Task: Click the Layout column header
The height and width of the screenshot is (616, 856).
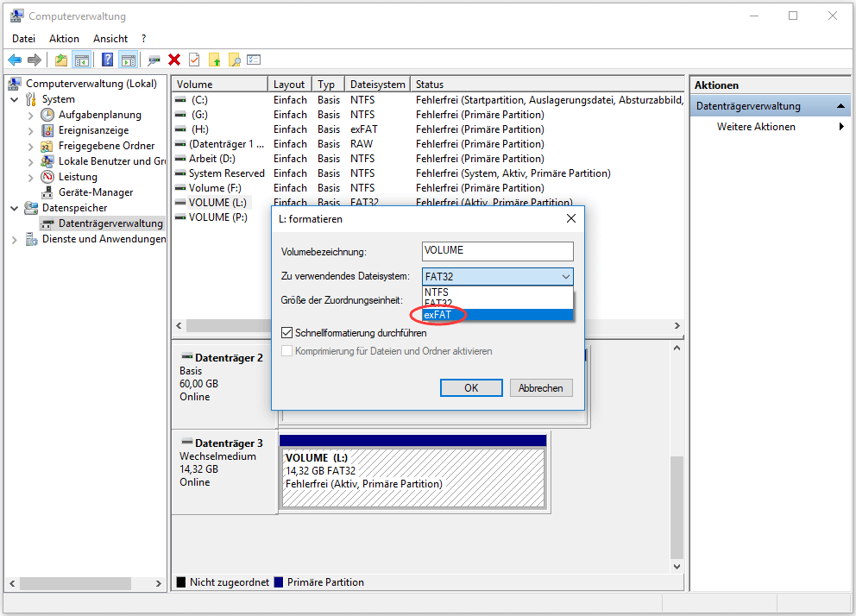Action: tap(289, 84)
